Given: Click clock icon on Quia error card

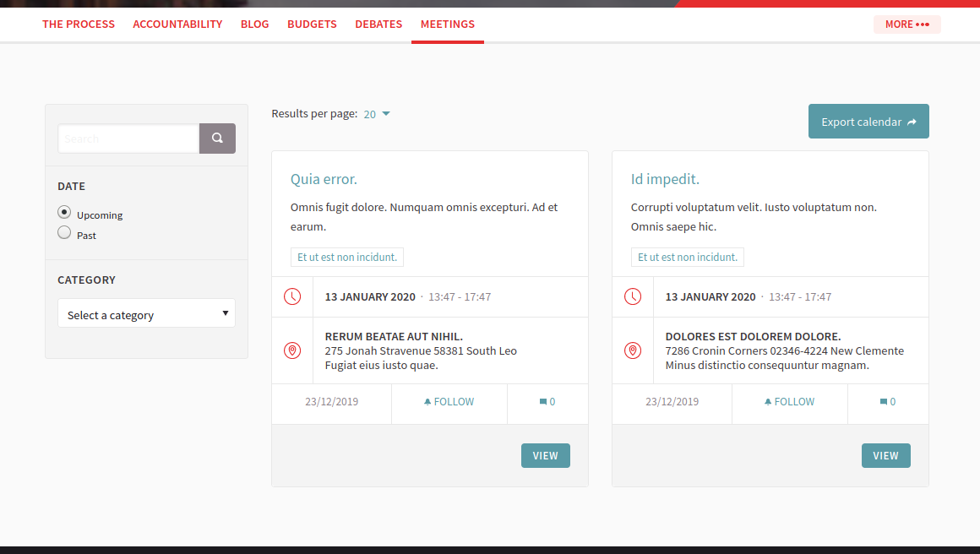Looking at the screenshot, I should [x=292, y=296].
